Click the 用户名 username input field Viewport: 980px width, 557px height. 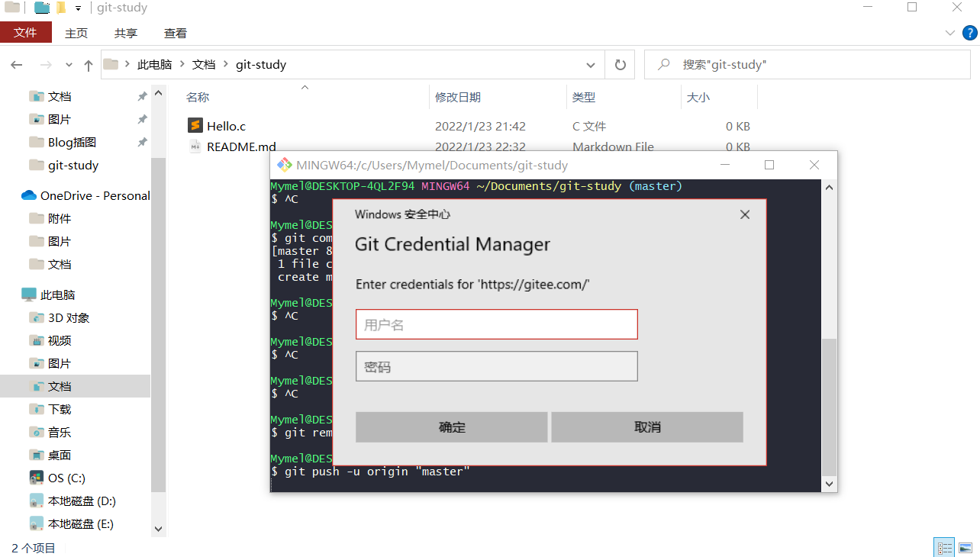496,324
